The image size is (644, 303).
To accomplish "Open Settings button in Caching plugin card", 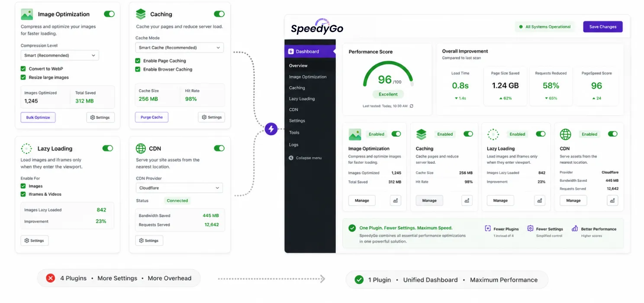I will pyautogui.click(x=212, y=117).
